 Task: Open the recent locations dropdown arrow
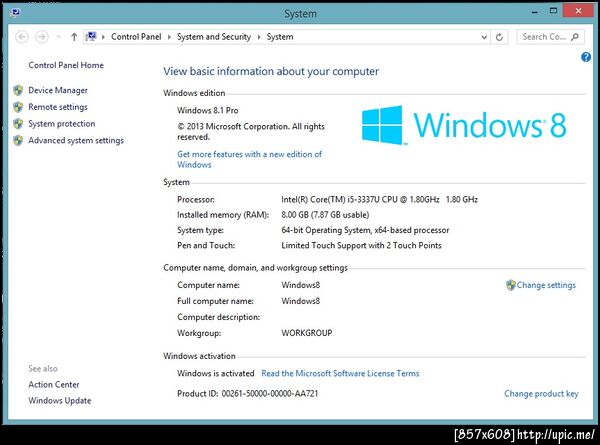(x=59, y=37)
